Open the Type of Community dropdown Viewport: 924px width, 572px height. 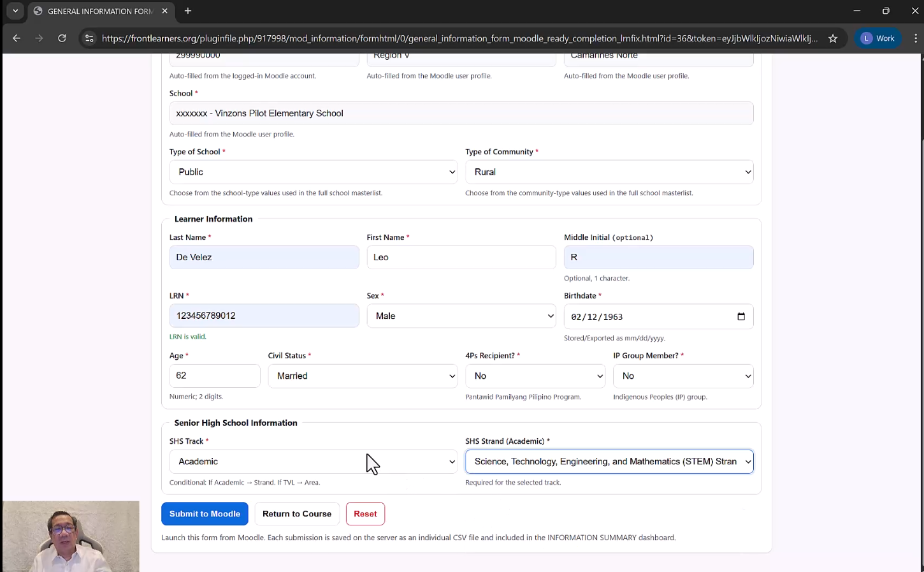point(609,172)
